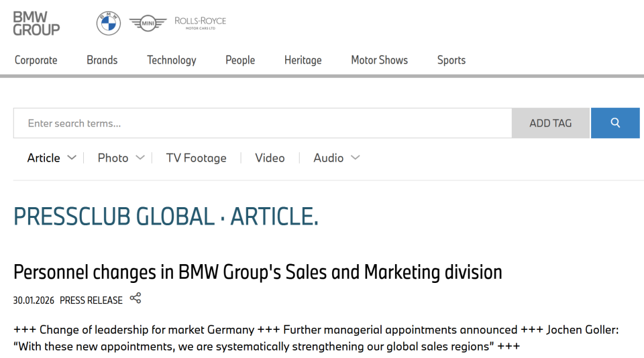
Task: Select the TV Footage filter tab
Action: pos(197,158)
